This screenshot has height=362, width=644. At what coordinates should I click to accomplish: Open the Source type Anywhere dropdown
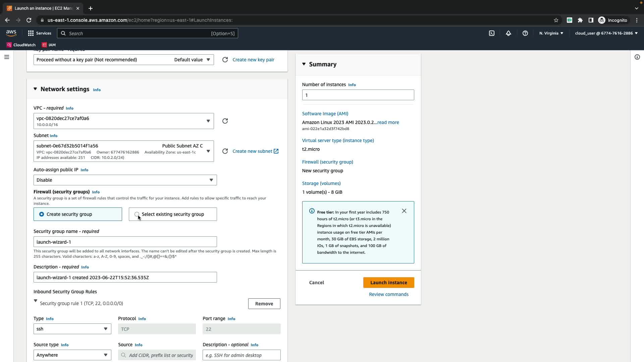[72, 355]
